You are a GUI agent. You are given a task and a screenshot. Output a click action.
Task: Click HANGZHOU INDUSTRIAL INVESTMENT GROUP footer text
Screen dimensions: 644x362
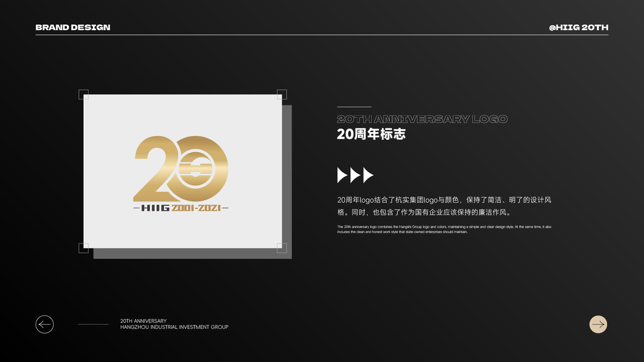tap(174, 327)
